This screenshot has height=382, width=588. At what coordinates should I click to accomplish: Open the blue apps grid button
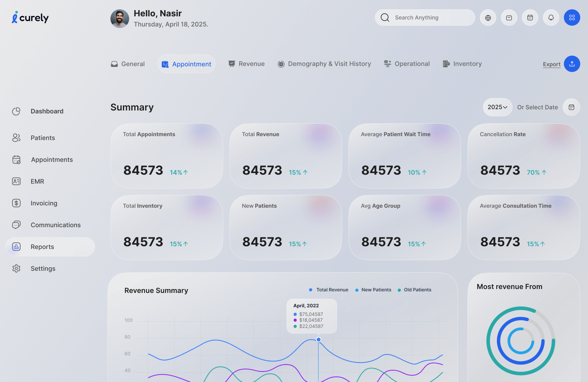pos(572,18)
